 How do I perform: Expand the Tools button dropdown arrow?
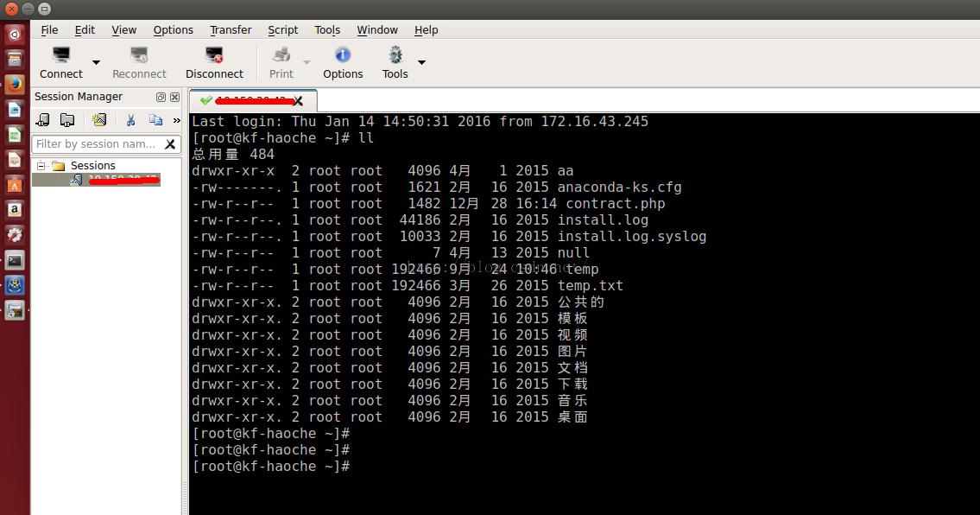pyautogui.click(x=420, y=60)
